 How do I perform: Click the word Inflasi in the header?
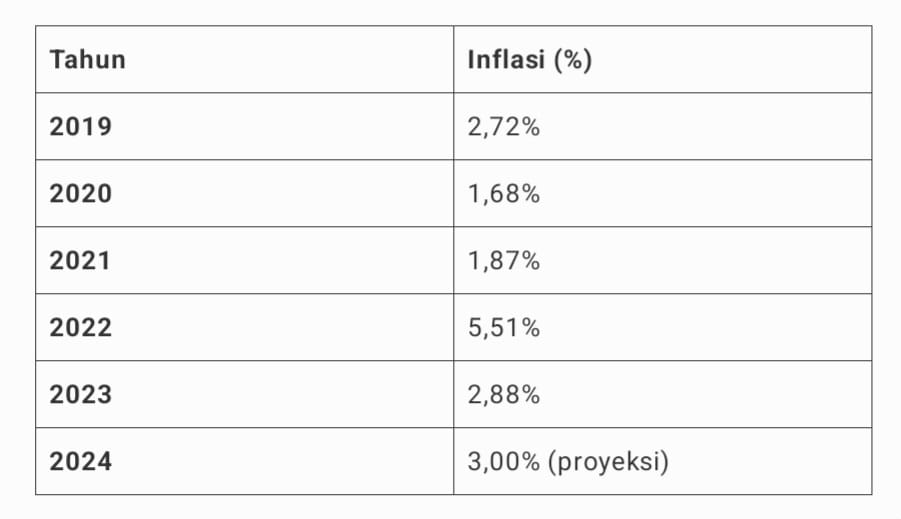[x=506, y=60]
